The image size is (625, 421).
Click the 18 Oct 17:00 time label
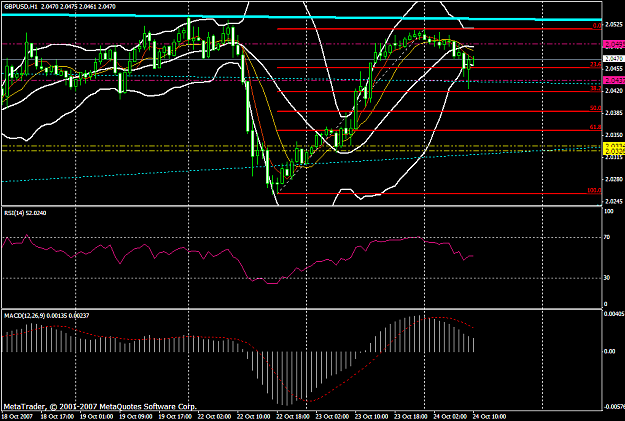[x=57, y=417]
